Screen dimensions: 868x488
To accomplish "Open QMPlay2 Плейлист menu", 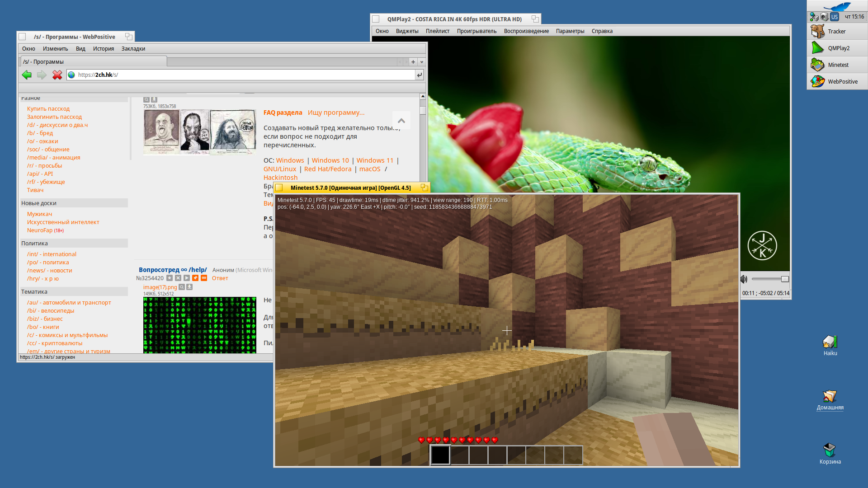I will [x=438, y=31].
